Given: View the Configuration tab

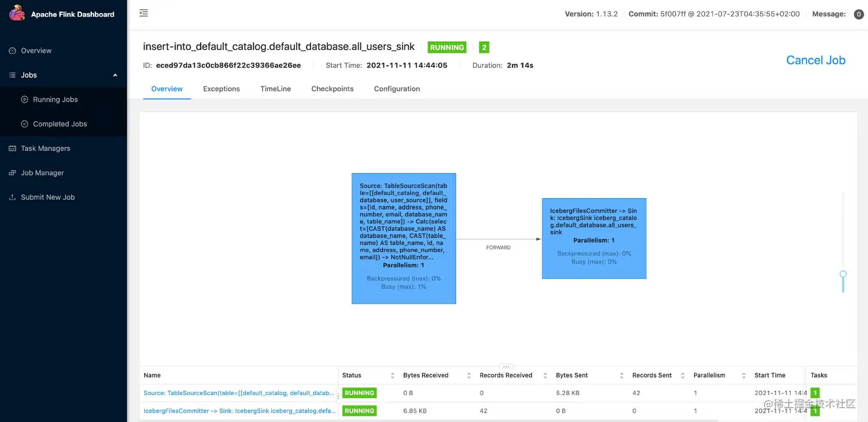Looking at the screenshot, I should pos(397,88).
